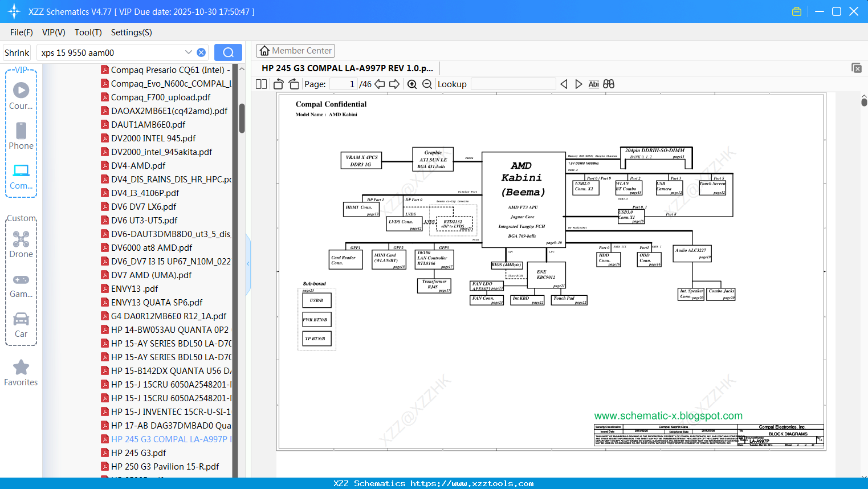The height and width of the screenshot is (489, 868).
Task: Select the HP 245 G3 COMPAL LA-A997P tab
Action: point(347,68)
